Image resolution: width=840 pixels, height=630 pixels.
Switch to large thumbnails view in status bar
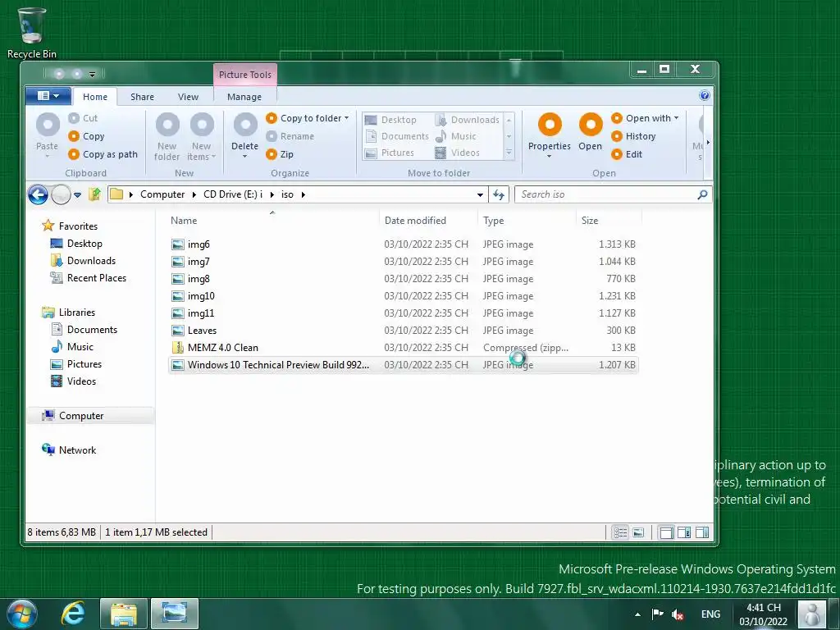(638, 532)
